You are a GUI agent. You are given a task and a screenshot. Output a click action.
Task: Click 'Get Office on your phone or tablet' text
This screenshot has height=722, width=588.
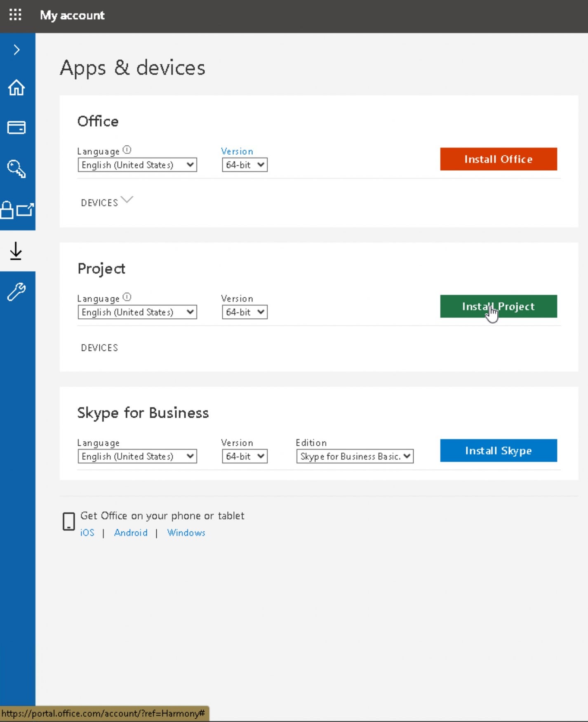click(162, 516)
